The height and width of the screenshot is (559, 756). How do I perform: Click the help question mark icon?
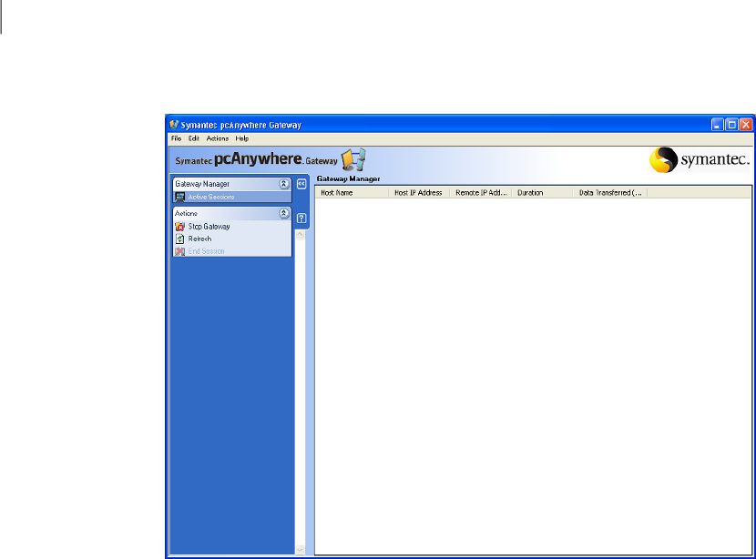301,219
